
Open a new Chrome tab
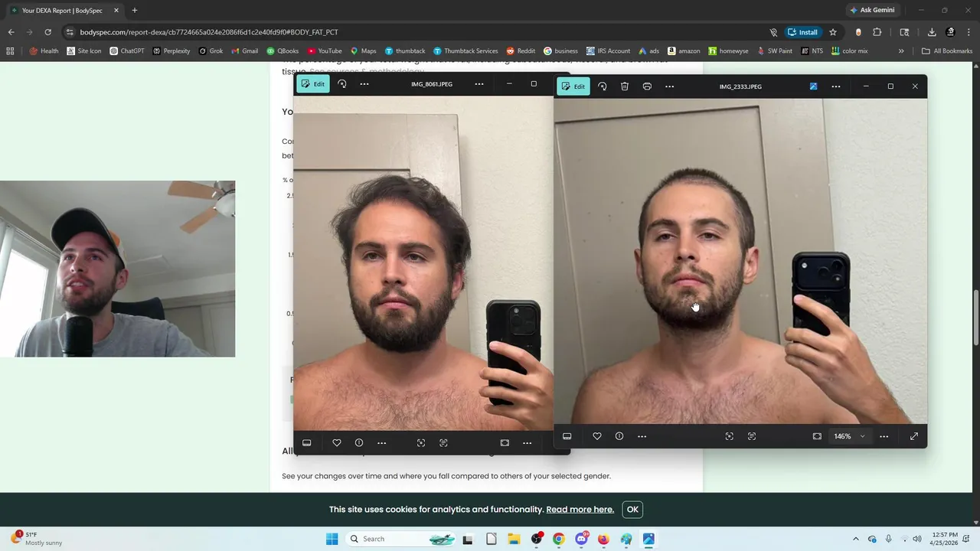135,11
